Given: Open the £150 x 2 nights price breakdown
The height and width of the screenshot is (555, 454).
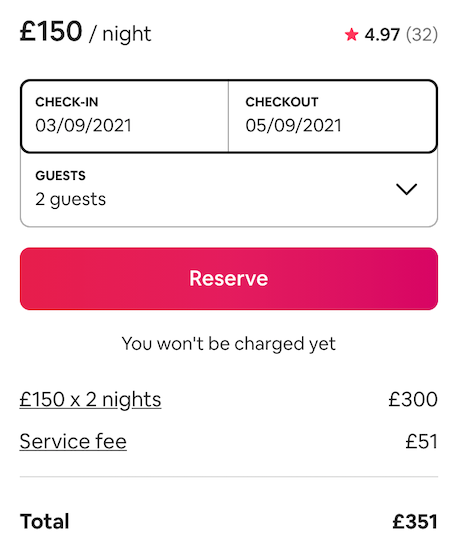Looking at the screenshot, I should 90,400.
